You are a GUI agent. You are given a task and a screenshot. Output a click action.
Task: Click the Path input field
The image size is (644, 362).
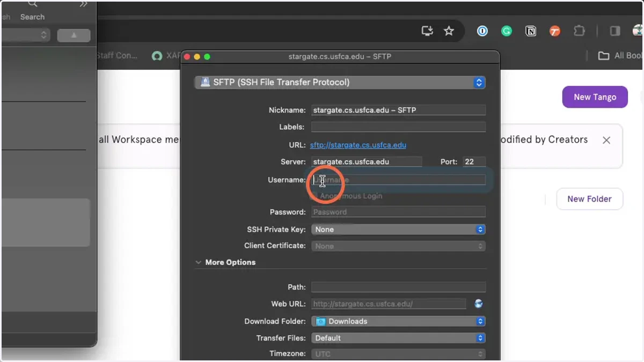(398, 287)
